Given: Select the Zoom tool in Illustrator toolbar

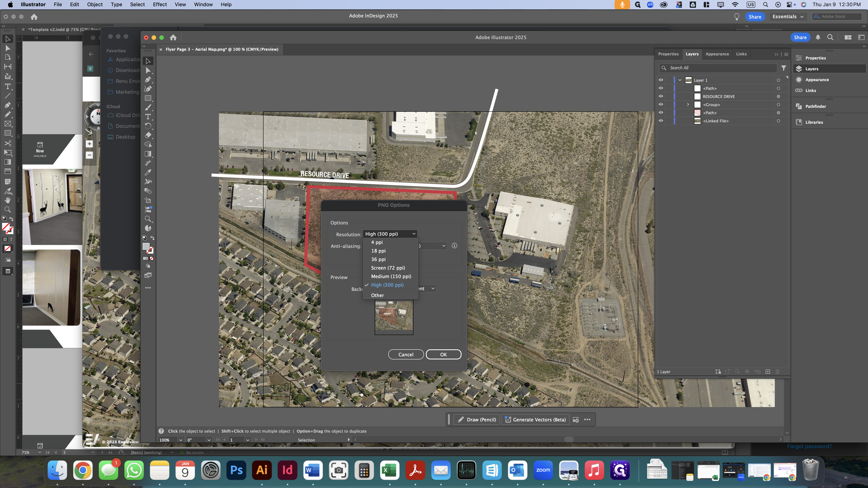Looking at the screenshot, I should tap(148, 219).
